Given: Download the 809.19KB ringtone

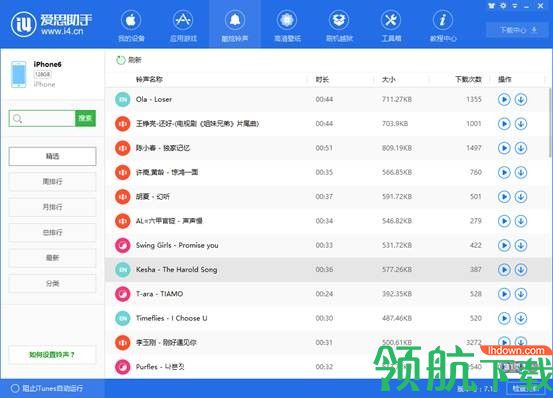Looking at the screenshot, I should tap(521, 148).
